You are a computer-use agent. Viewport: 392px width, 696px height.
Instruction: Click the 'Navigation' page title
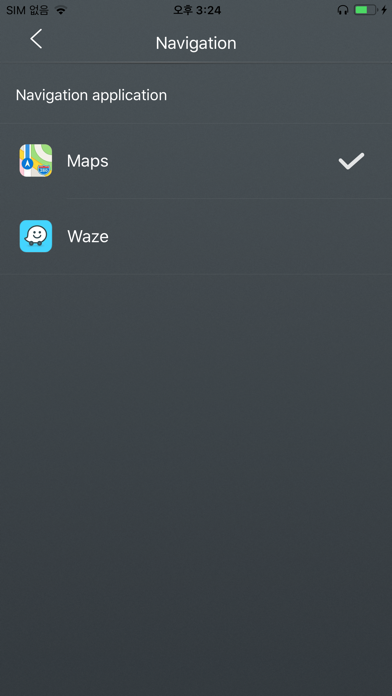[196, 43]
